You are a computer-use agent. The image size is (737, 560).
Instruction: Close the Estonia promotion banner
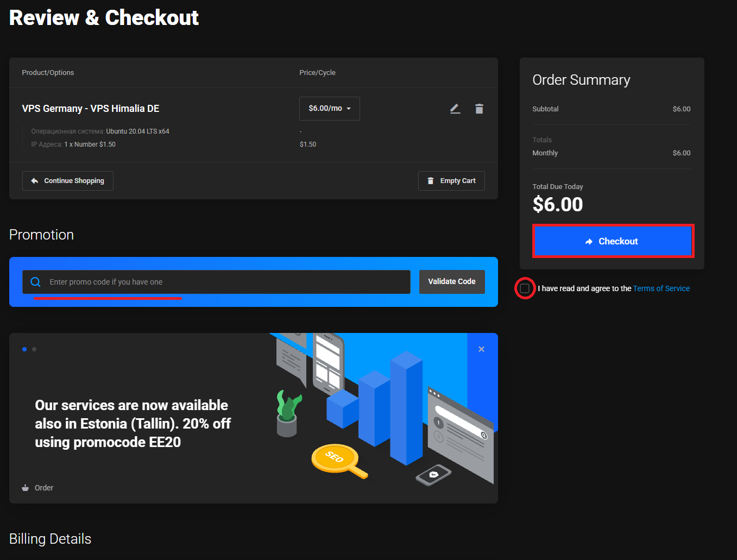point(481,349)
